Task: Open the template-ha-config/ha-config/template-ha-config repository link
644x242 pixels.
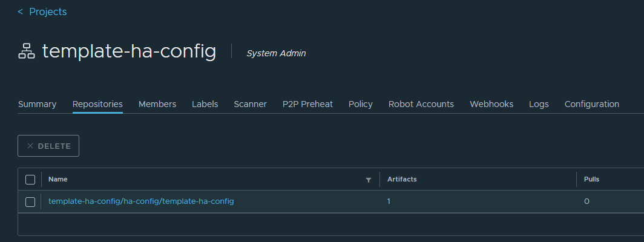Action: click(141, 201)
